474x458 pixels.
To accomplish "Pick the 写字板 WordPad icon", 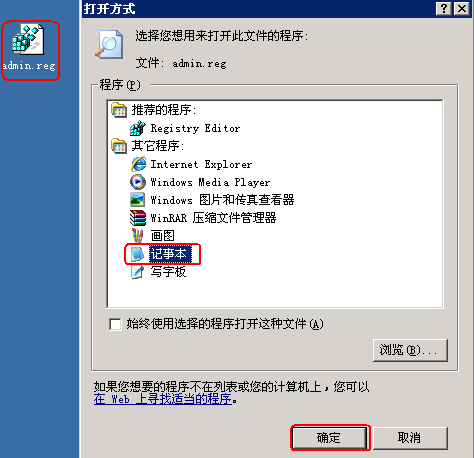I will coord(137,272).
